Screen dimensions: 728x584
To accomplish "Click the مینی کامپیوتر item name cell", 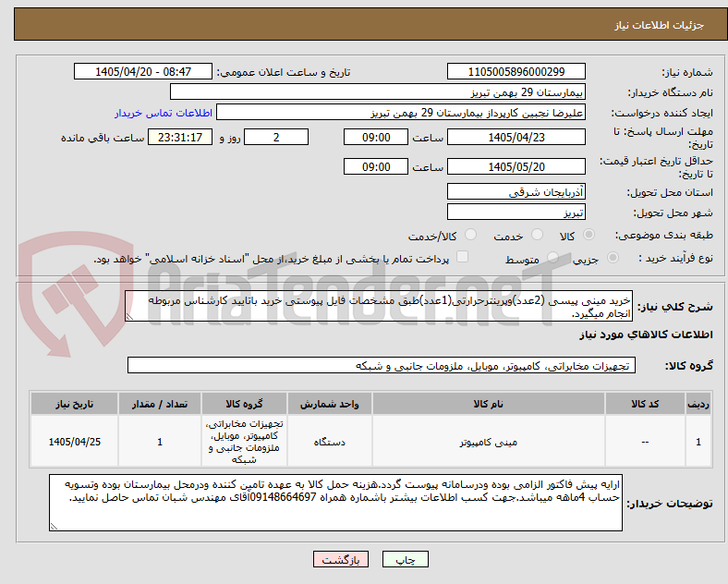I will pos(489,442).
